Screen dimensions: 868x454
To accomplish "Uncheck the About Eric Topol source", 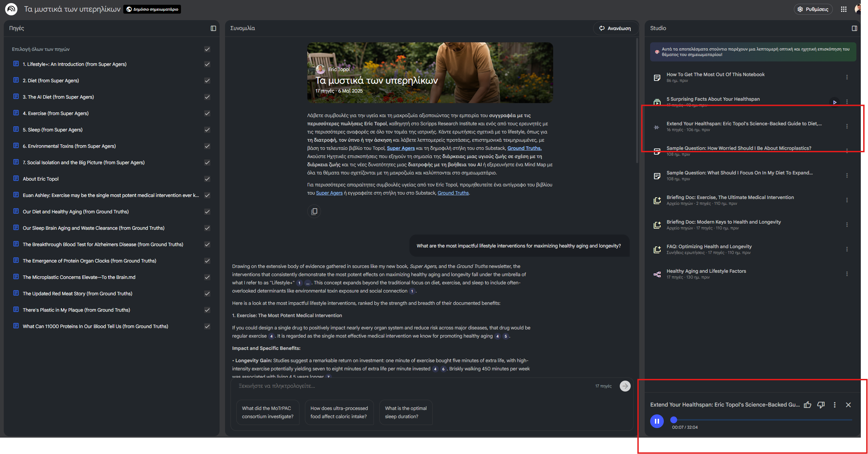I will click(x=207, y=179).
